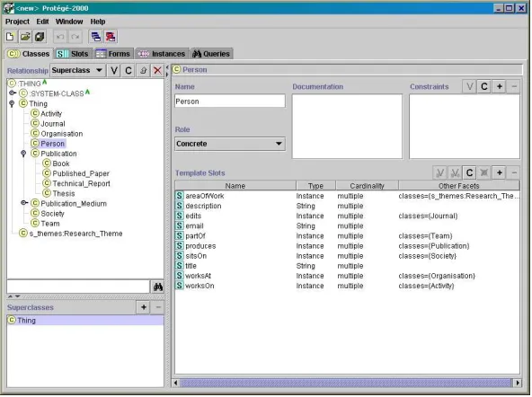Click the Save Project toolbar icon
Screen dimensions: 532x397
pyautogui.click(x=40, y=37)
